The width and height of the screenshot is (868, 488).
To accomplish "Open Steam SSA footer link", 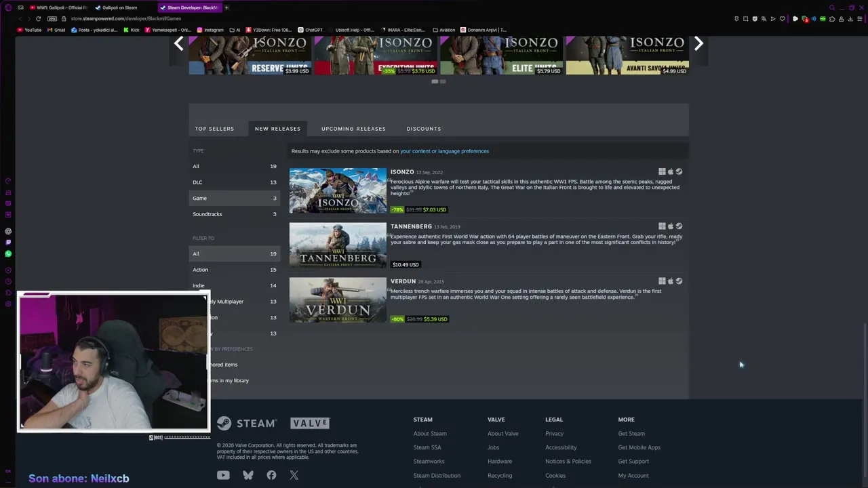I will (427, 447).
